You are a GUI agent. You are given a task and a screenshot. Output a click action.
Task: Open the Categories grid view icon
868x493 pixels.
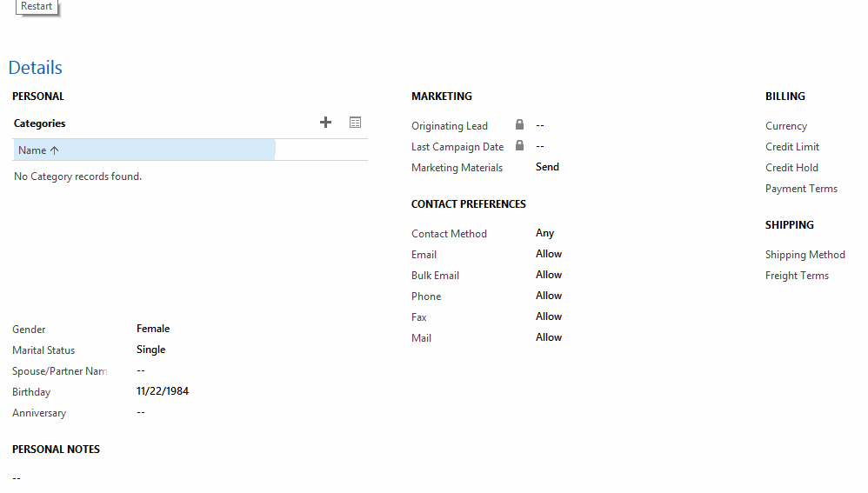tap(355, 123)
